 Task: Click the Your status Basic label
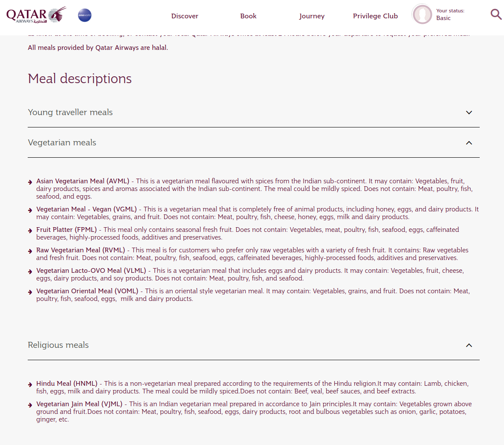pyautogui.click(x=450, y=14)
